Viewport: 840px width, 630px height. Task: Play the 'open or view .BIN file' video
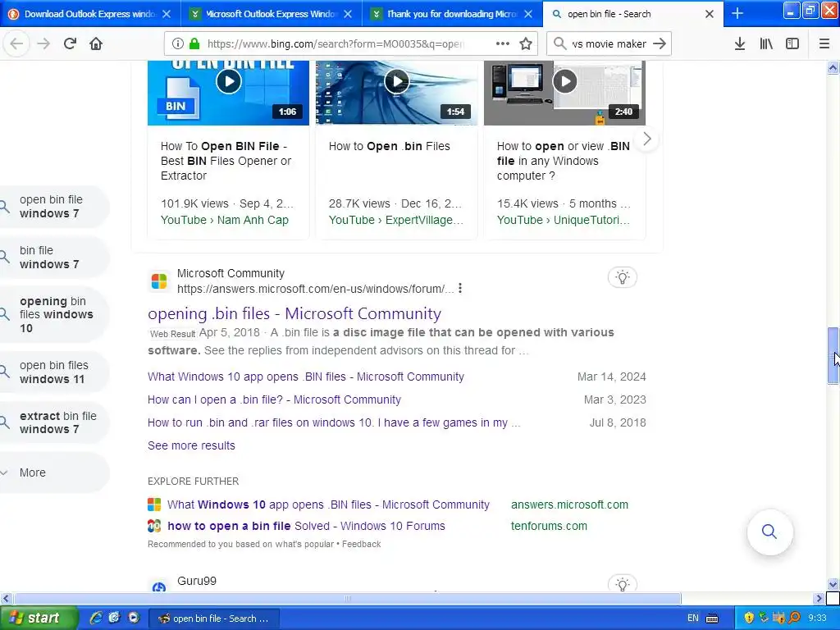tap(564, 81)
